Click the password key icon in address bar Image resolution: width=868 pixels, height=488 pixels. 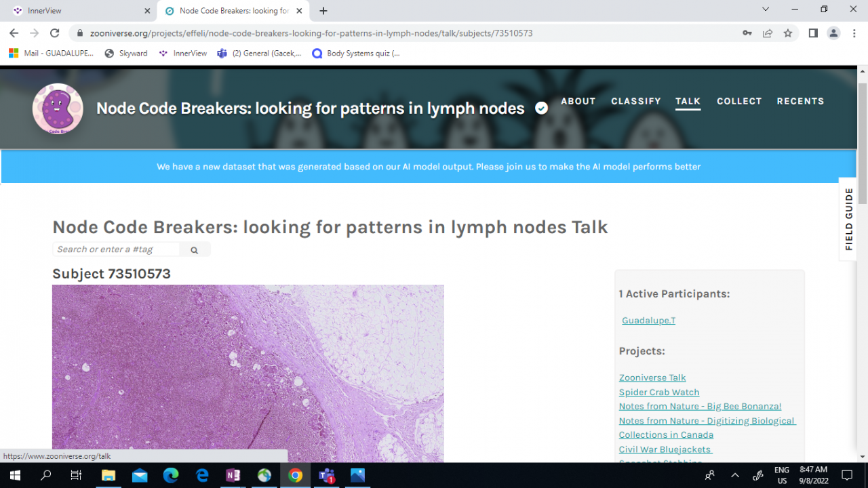[x=747, y=33]
